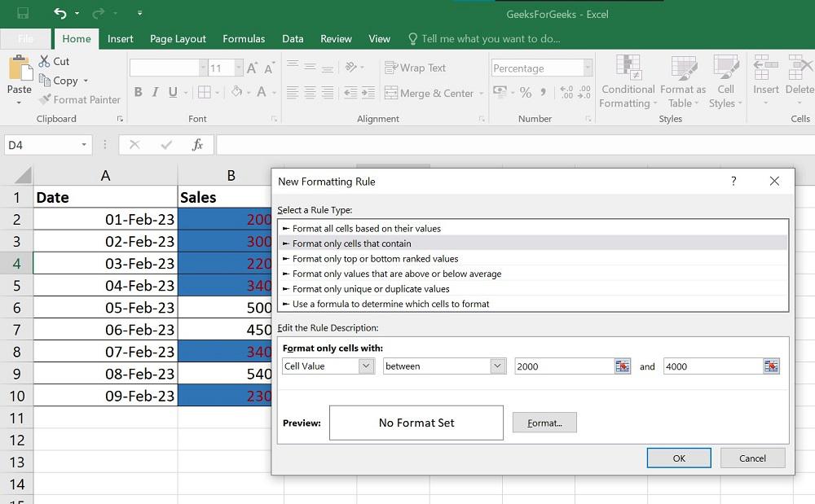Click OK in New Formatting Rule dialog
Viewport: 815px width, 504px height.
[x=678, y=458]
